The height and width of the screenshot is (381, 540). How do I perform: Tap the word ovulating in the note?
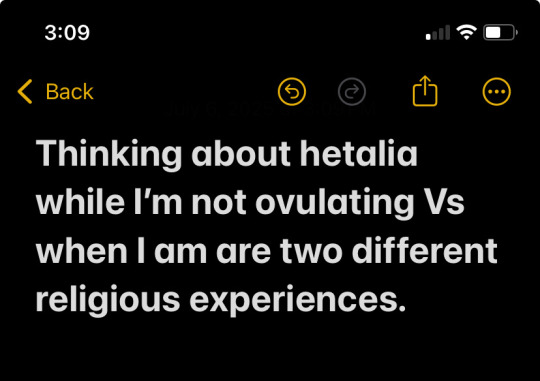pyautogui.click(x=334, y=203)
